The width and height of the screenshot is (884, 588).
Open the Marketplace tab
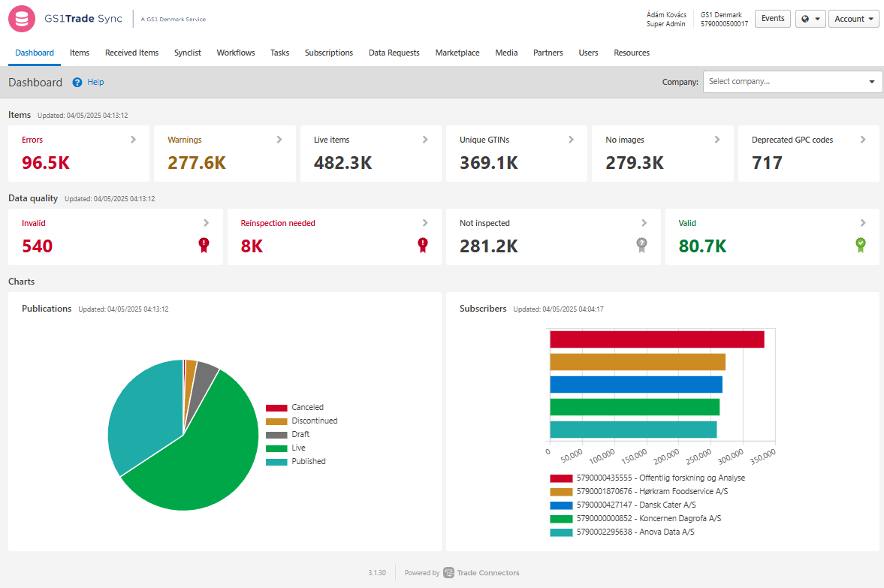coord(457,53)
